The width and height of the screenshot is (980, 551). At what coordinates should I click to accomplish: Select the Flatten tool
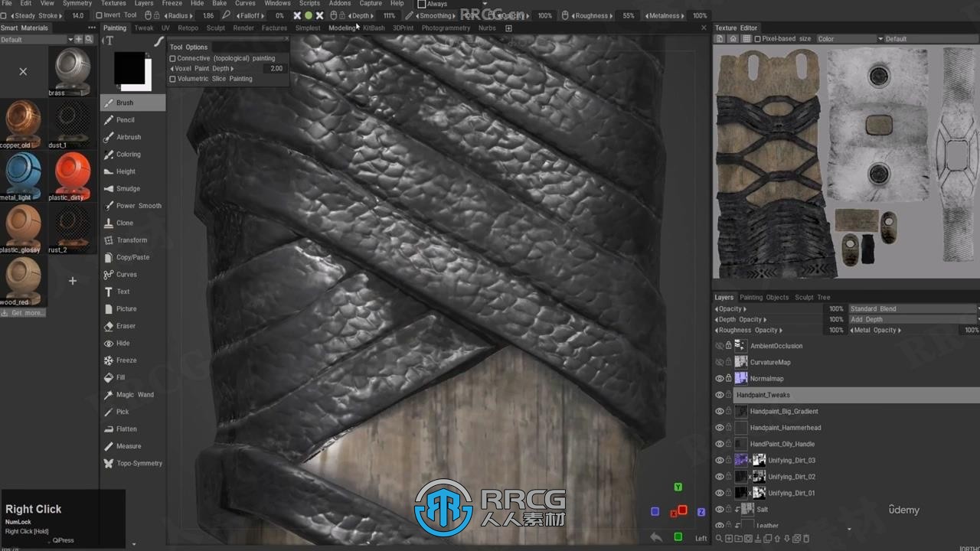132,429
